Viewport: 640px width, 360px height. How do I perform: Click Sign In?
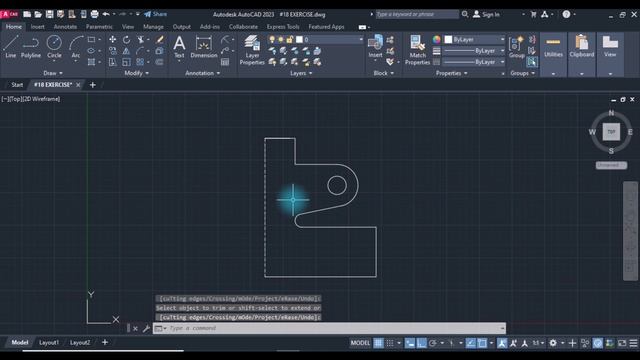pyautogui.click(x=486, y=14)
